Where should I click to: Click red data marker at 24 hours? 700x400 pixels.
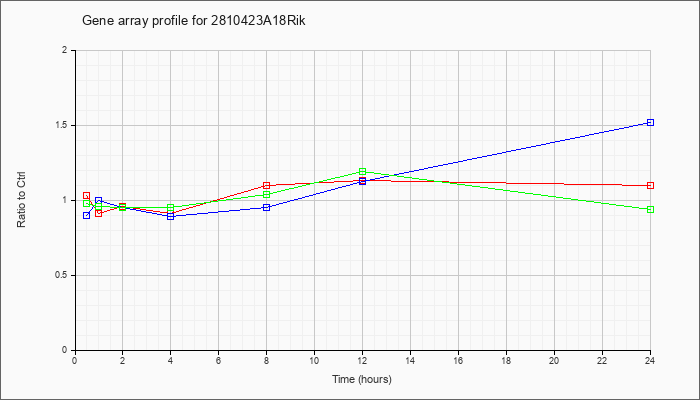click(650, 185)
